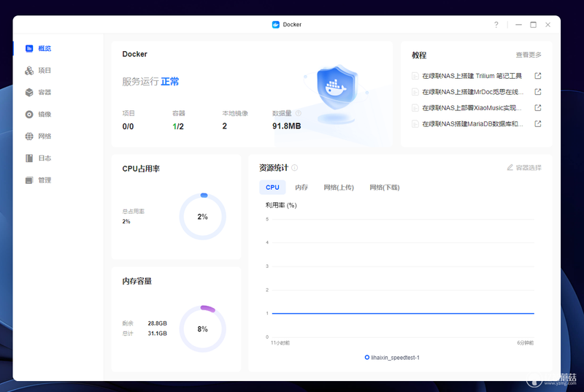Open help via the question mark icon

click(x=496, y=25)
